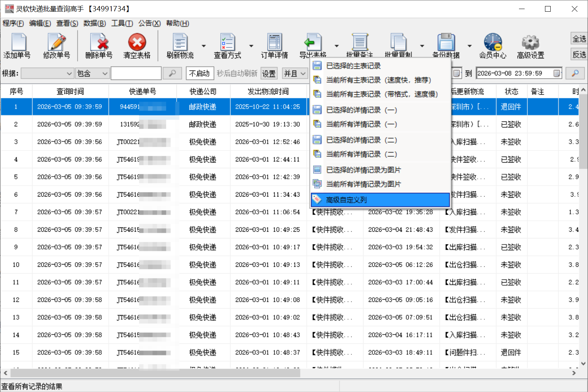Open 备份数据 backup data icon
Viewport: 588px width, 392px height.
tap(446, 45)
